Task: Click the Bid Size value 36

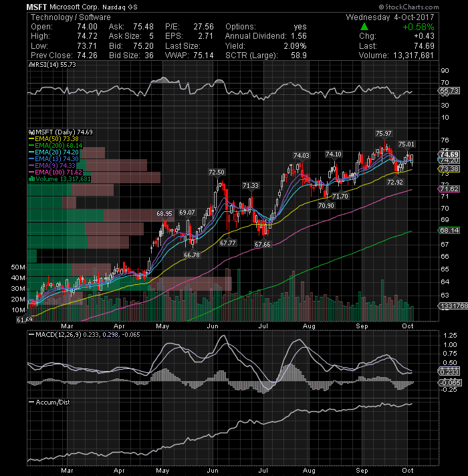Action: 149,55
